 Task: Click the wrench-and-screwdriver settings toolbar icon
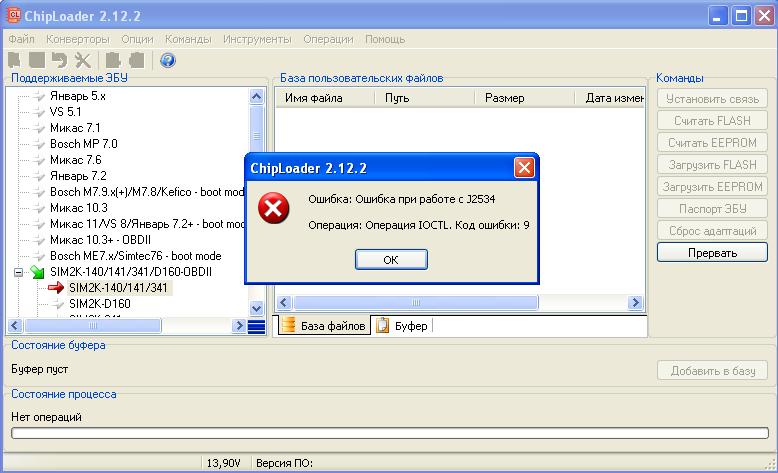point(82,60)
